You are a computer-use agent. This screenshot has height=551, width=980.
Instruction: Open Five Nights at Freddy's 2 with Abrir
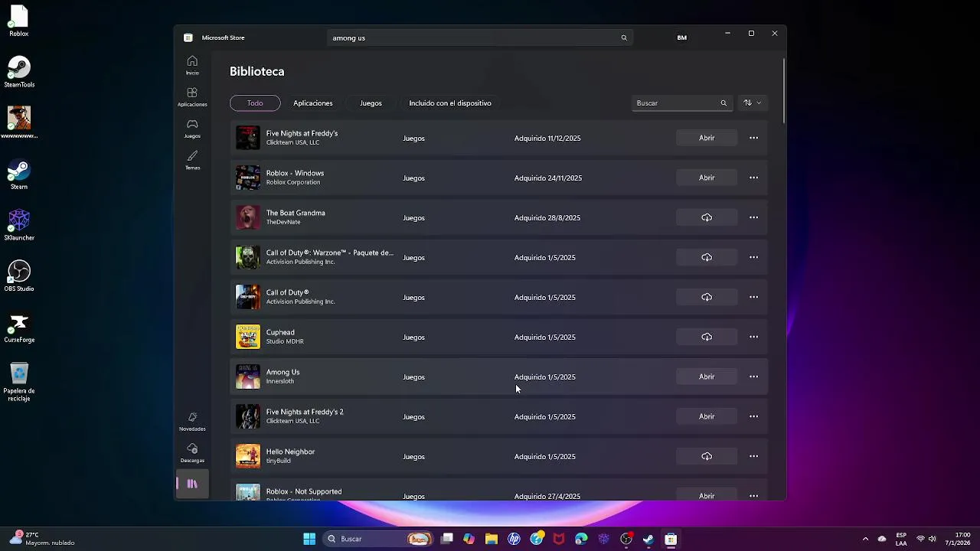click(707, 416)
